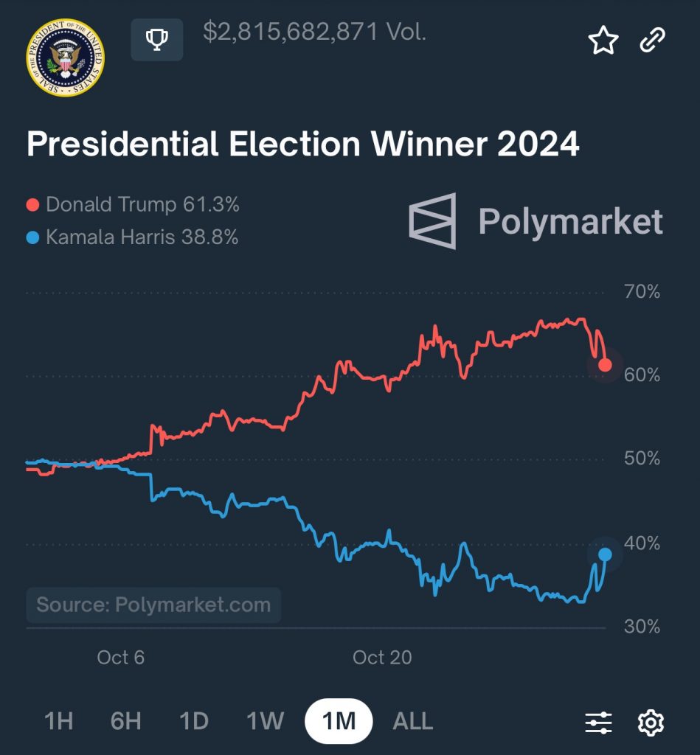Open chart settings gear icon
This screenshot has height=755, width=700.
coord(651,722)
